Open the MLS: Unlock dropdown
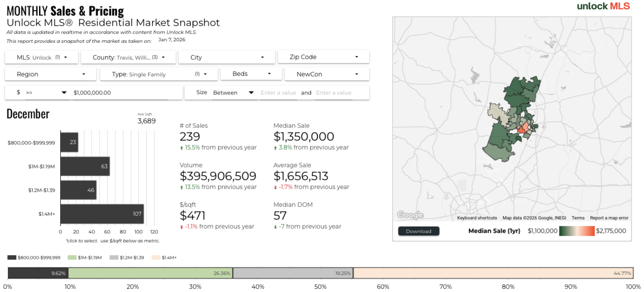Image resolution: width=644 pixels, height=292 pixels. coord(41,57)
